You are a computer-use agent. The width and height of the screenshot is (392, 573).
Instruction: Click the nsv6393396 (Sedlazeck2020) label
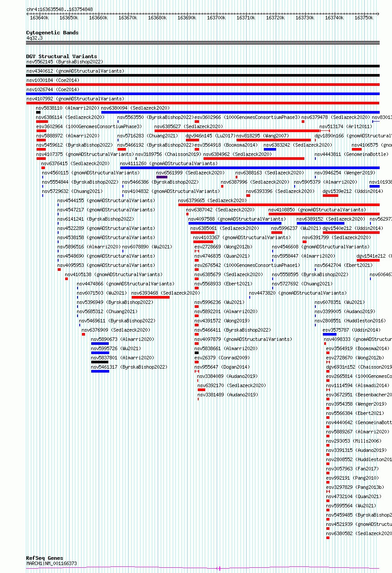click(x=280, y=191)
